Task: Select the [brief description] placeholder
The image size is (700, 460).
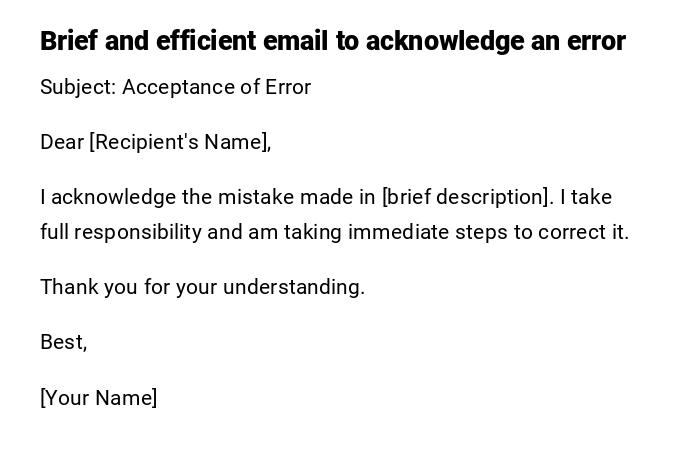Action: [466, 197]
